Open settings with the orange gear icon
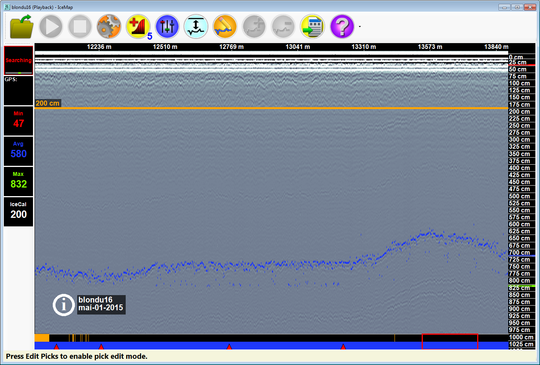This screenshot has height=365, width=540. tap(109, 27)
